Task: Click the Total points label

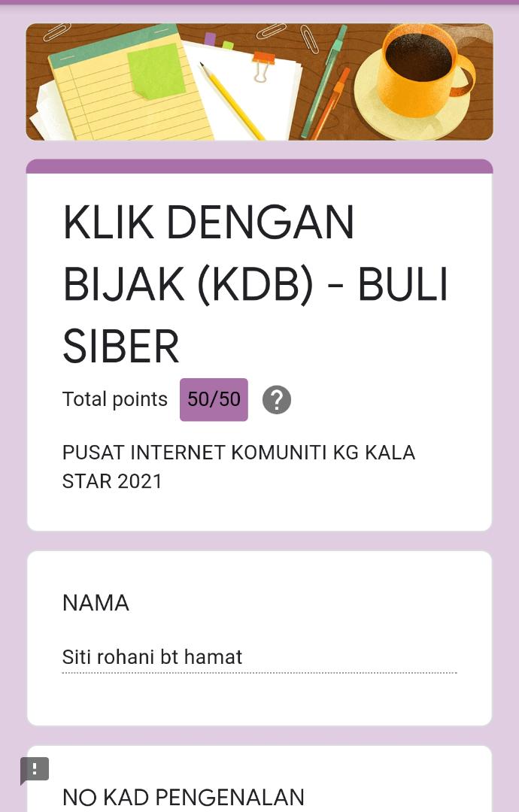Action: (x=114, y=399)
